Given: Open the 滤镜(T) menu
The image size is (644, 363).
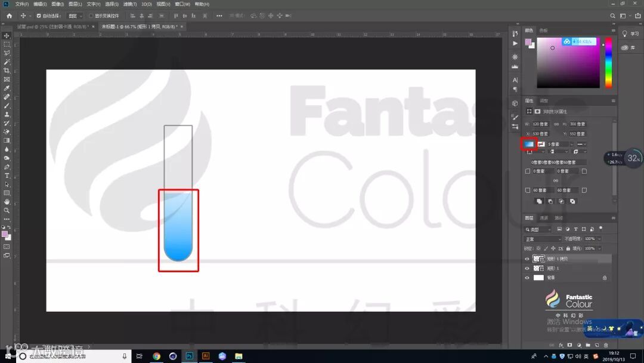Looking at the screenshot, I should click(130, 4).
